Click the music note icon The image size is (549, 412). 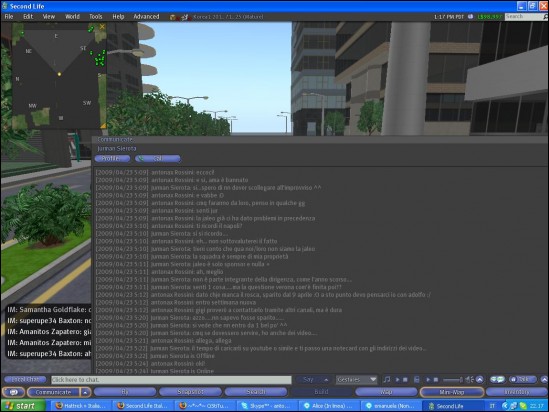387,379
